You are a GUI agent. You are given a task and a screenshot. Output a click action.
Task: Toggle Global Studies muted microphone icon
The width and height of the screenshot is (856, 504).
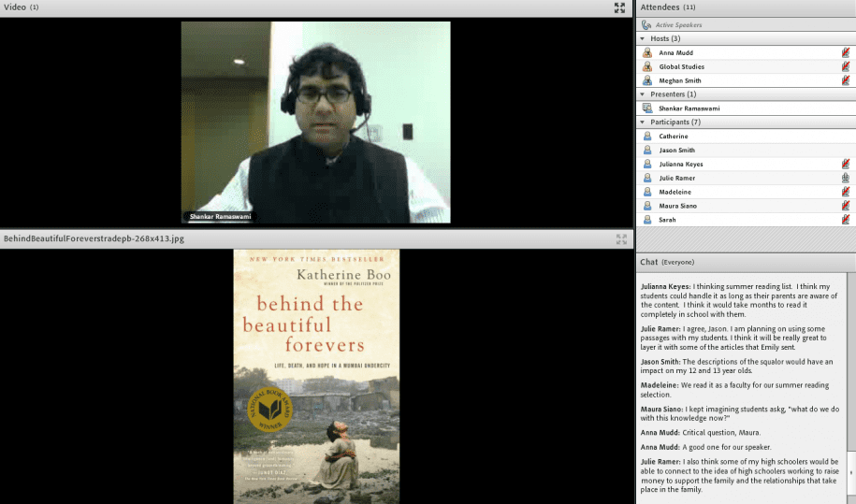pos(845,66)
